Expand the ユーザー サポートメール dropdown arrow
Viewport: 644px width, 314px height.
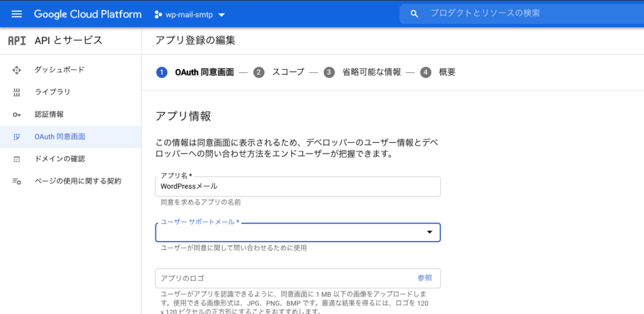click(x=430, y=232)
